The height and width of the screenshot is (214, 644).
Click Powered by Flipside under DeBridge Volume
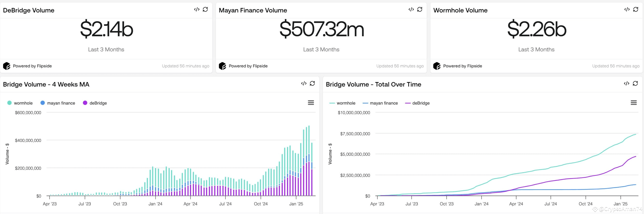32,66
